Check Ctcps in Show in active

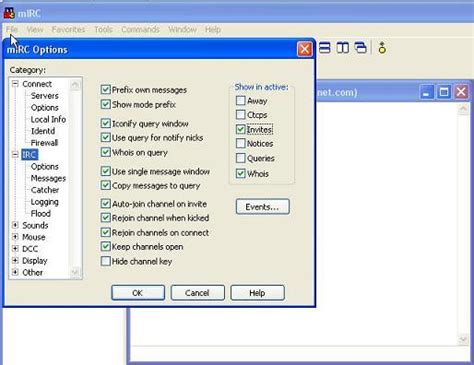240,115
